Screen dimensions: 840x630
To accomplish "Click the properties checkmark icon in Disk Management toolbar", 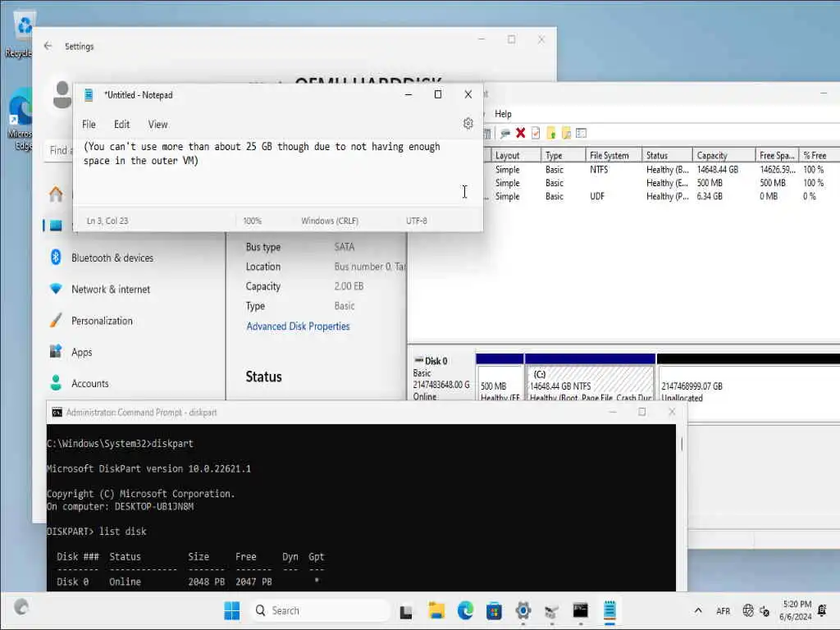I will click(x=535, y=133).
